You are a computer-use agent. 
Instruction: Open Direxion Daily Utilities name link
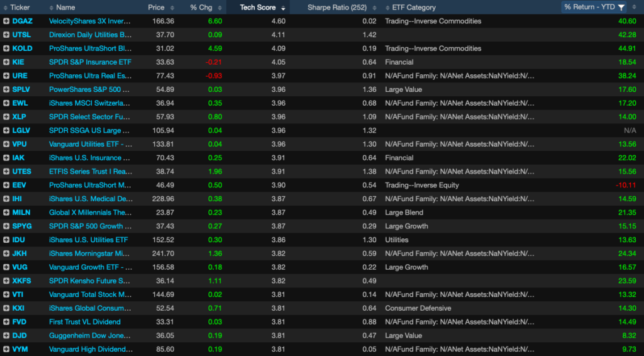pos(91,35)
